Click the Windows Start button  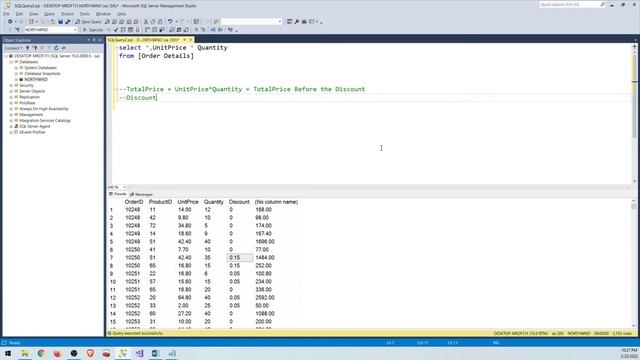point(8,353)
